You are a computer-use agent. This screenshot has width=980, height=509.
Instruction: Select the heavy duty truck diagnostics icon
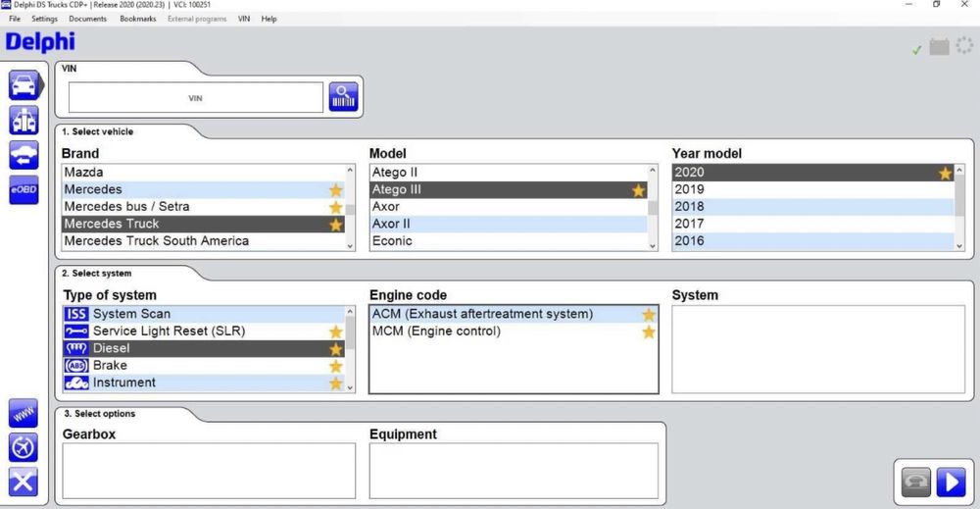click(24, 120)
